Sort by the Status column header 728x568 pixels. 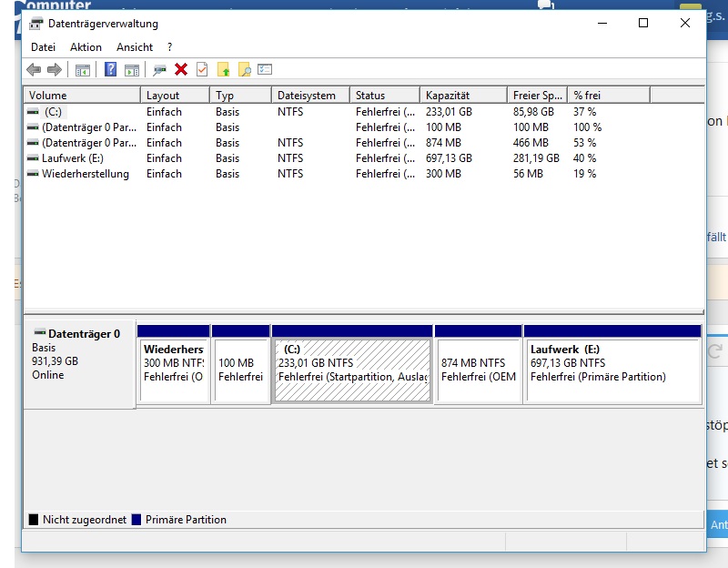pyautogui.click(x=385, y=96)
